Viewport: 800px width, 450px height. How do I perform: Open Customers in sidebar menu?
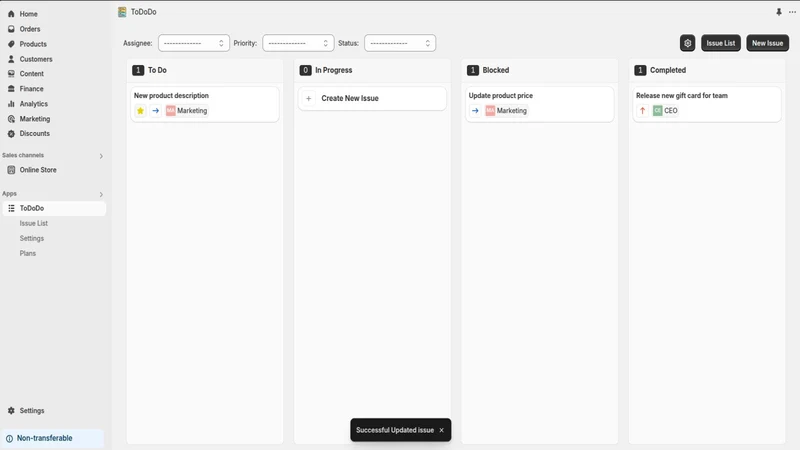click(x=36, y=59)
